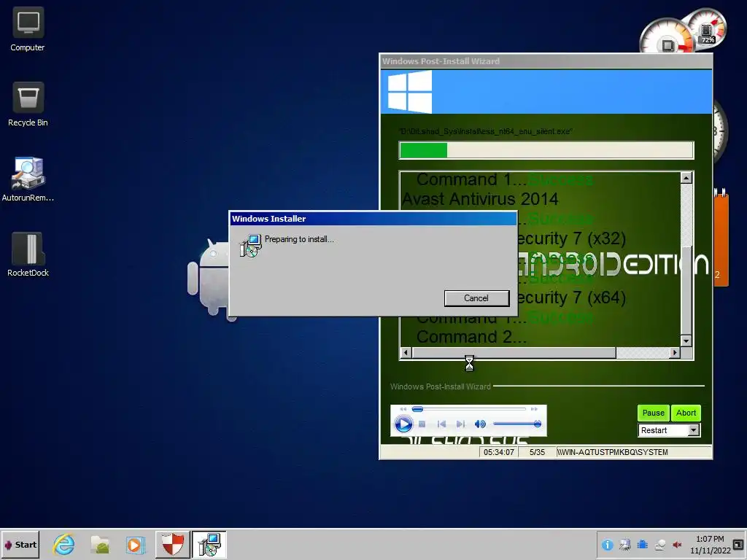
Task: Launch the AutorunRemover desktop shortcut
Action: tap(28, 179)
